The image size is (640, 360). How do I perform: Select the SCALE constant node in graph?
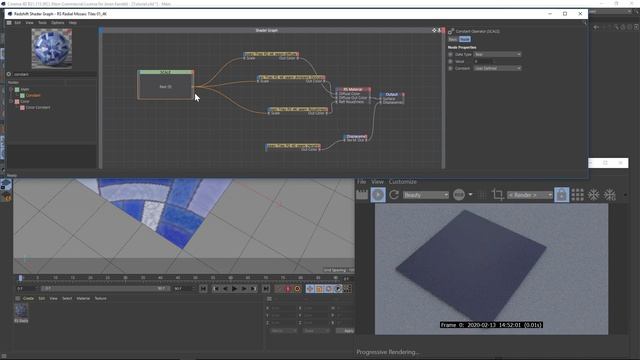[x=166, y=84]
